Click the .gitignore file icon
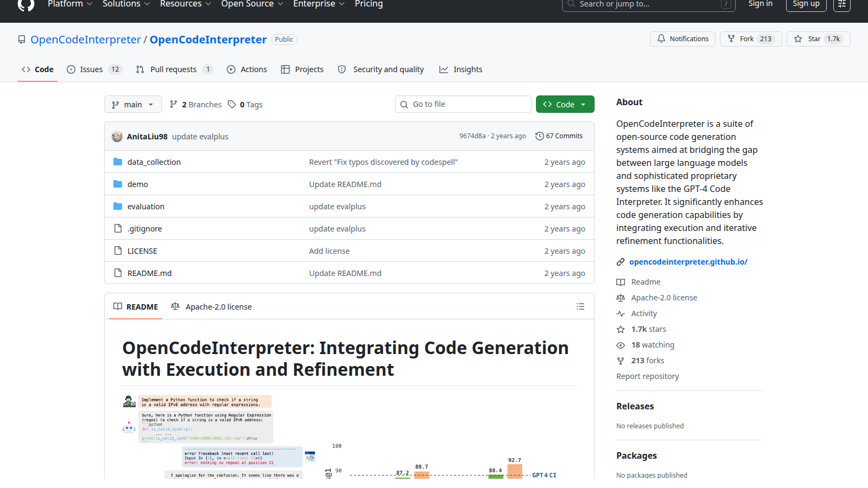The width and height of the screenshot is (868, 488). (118, 228)
